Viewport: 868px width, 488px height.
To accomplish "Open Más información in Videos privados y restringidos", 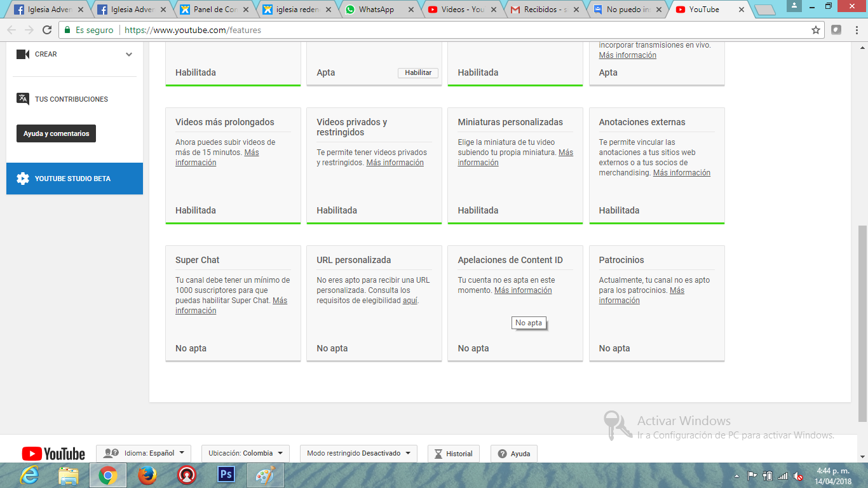I will (395, 163).
